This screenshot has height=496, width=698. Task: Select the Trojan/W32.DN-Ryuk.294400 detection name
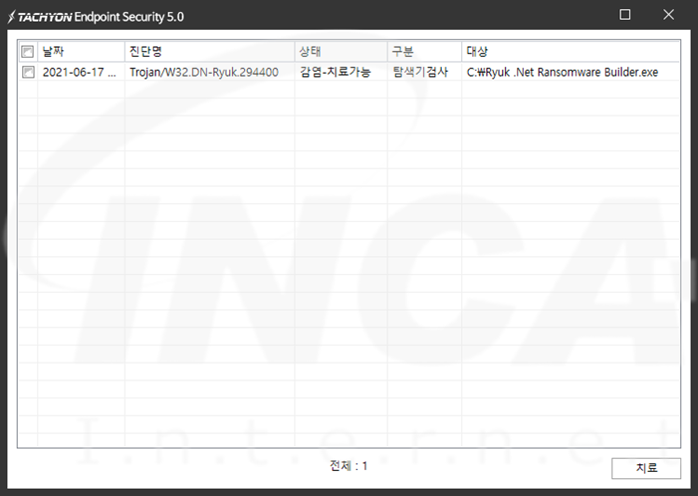click(204, 72)
